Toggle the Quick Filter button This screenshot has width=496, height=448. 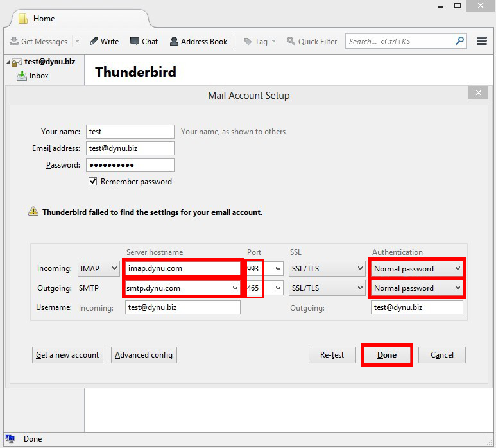[312, 42]
